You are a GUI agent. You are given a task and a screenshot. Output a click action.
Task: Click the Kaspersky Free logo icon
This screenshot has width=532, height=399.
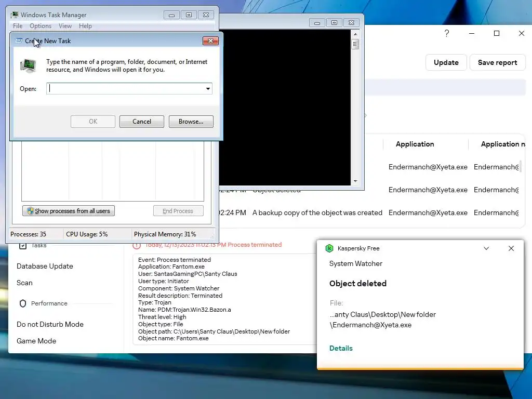[329, 248]
